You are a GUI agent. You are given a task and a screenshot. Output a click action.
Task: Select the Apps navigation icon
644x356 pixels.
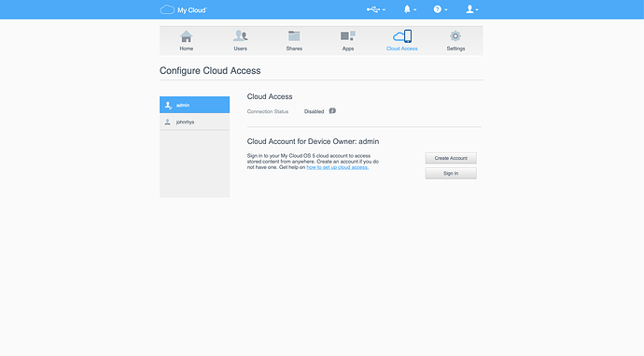(348, 36)
